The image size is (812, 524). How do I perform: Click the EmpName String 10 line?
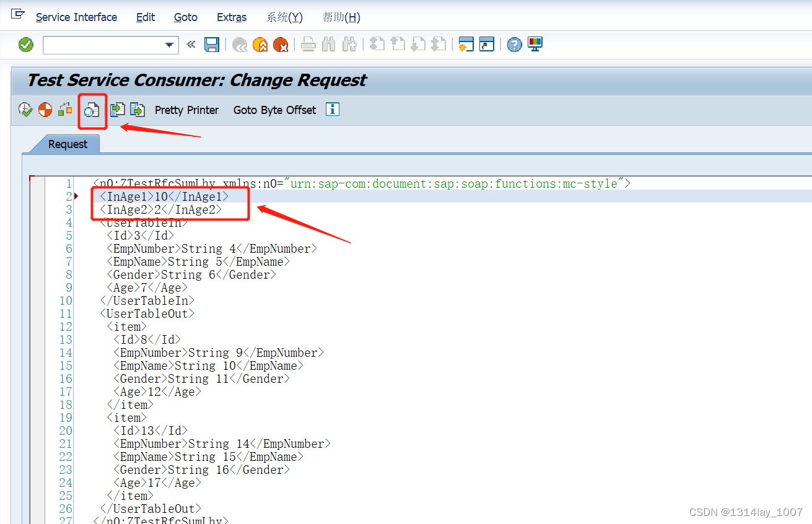point(208,365)
